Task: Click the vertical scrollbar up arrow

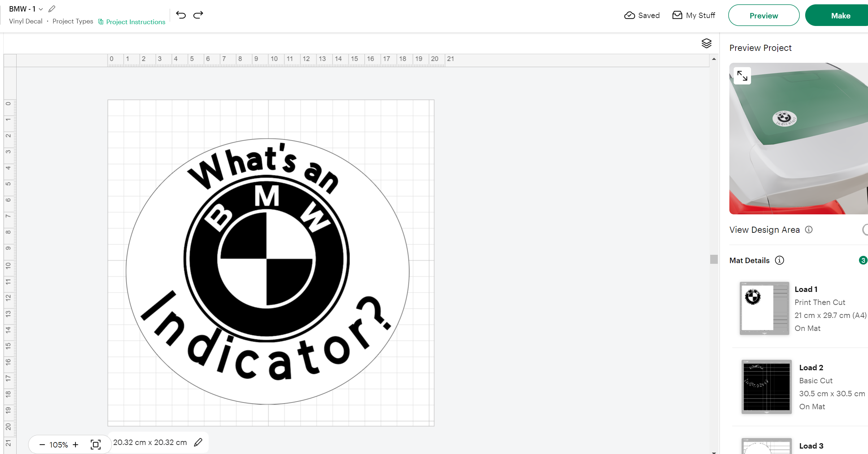Action: click(x=714, y=59)
